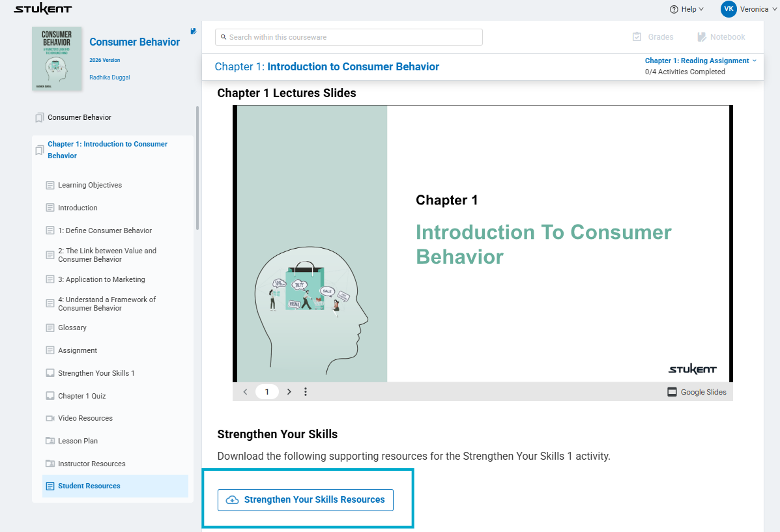Click the Stukent logo in header
Image resolution: width=780 pixels, height=532 pixels.
tap(43, 9)
